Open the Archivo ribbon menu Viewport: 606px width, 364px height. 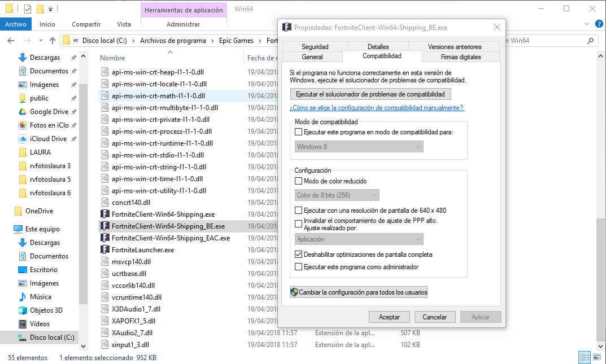pyautogui.click(x=16, y=24)
